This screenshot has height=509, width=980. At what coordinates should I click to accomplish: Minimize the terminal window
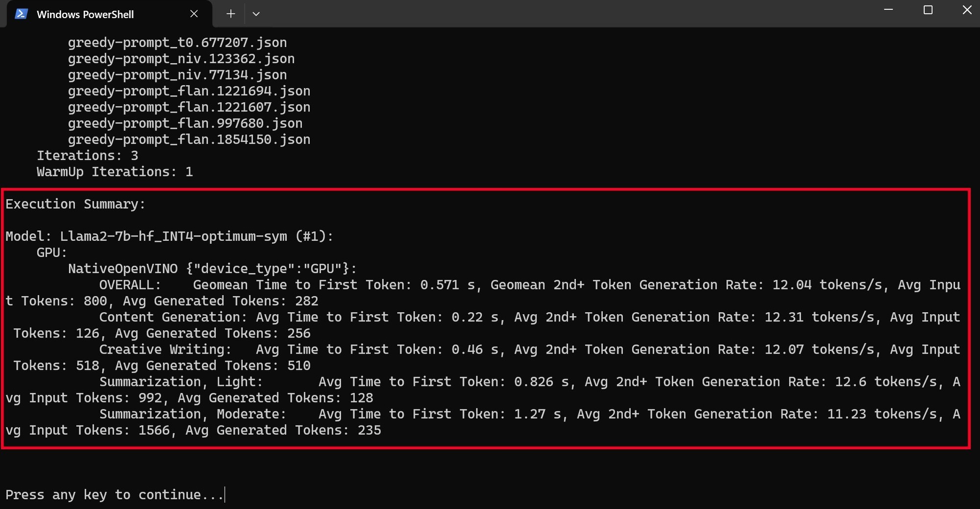coord(888,10)
